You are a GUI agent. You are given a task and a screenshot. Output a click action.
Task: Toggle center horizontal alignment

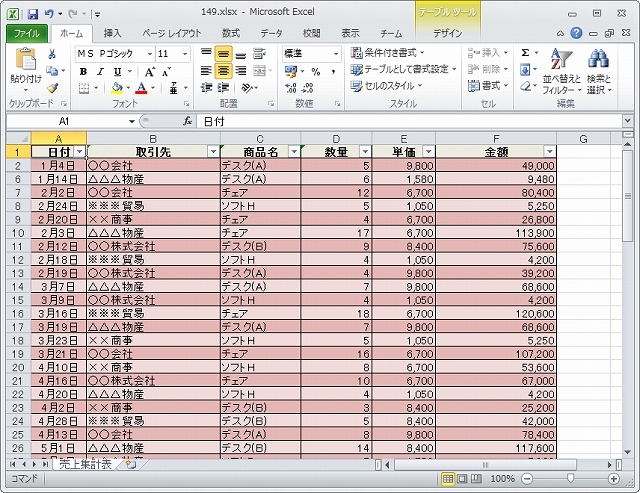(x=223, y=71)
